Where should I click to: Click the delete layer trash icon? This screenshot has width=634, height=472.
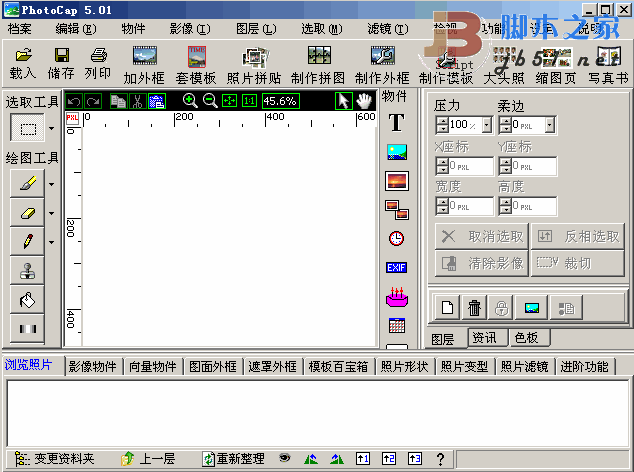pos(474,308)
